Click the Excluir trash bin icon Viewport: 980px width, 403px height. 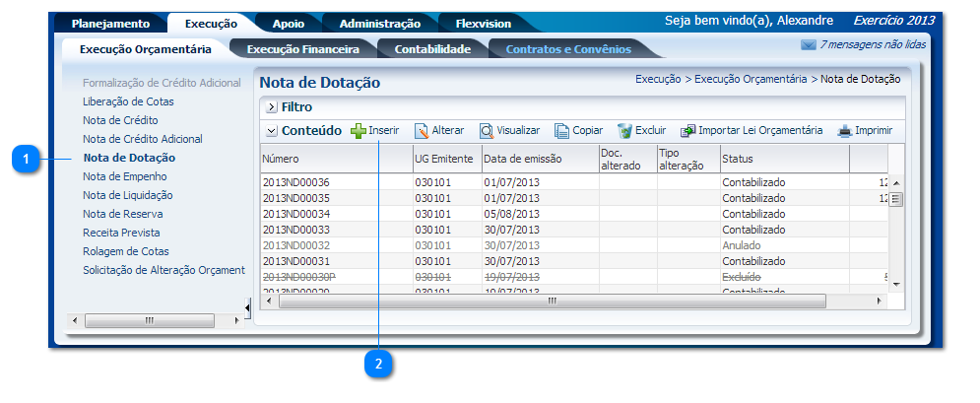624,131
